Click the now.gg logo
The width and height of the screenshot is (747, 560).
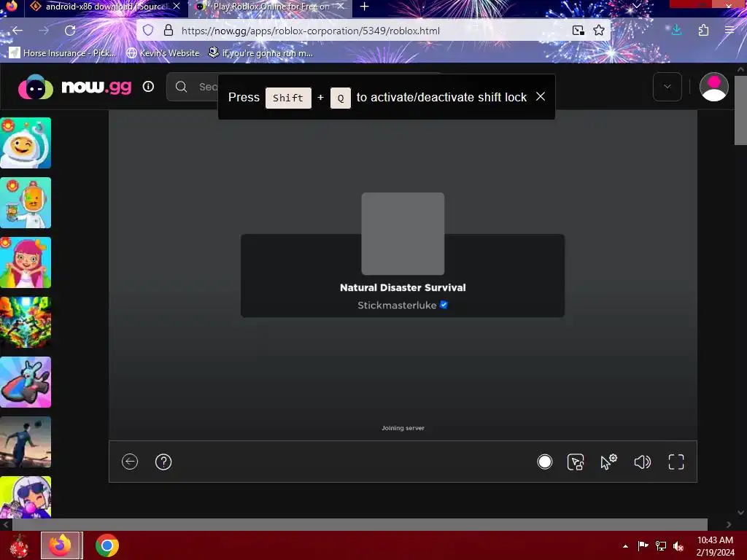75,87
